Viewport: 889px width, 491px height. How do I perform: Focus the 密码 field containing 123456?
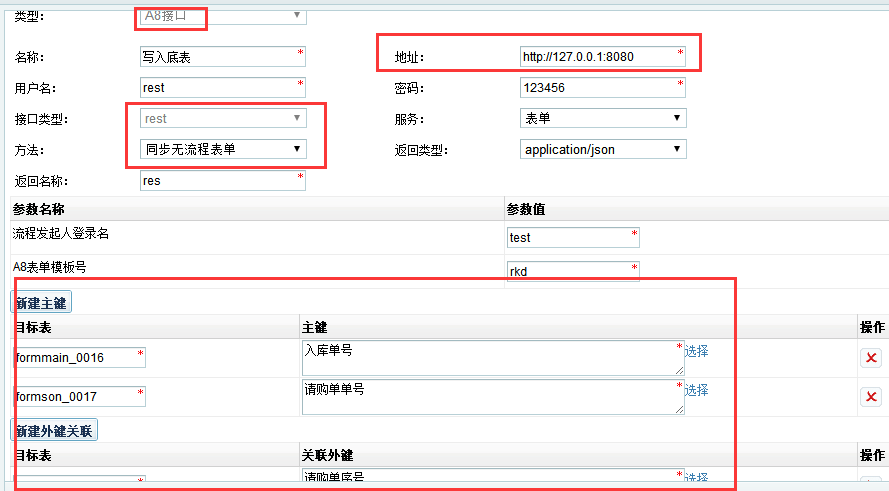tap(603, 88)
